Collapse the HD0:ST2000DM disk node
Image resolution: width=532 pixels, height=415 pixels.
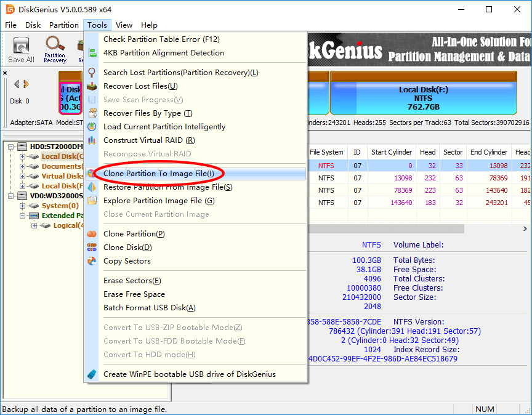(x=11, y=147)
